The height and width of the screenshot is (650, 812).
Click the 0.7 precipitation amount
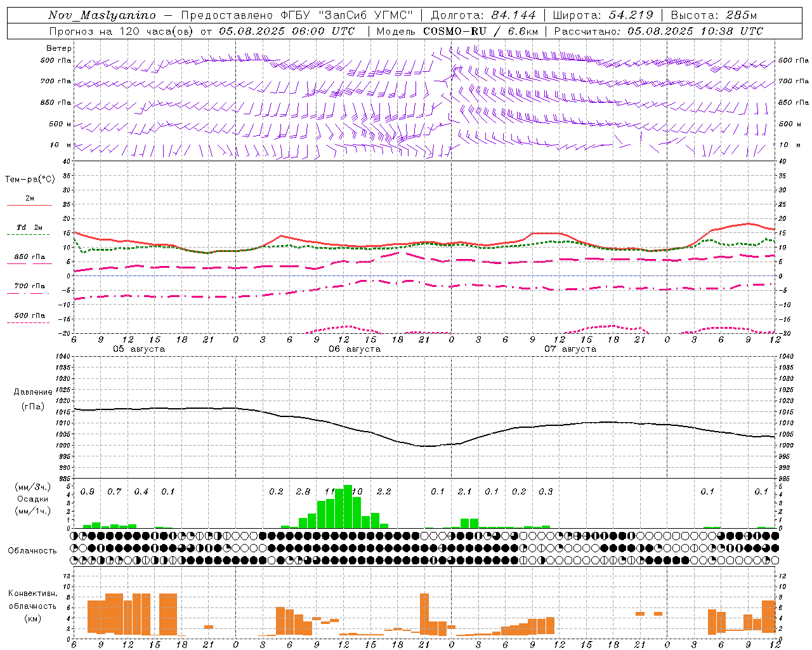114,492
